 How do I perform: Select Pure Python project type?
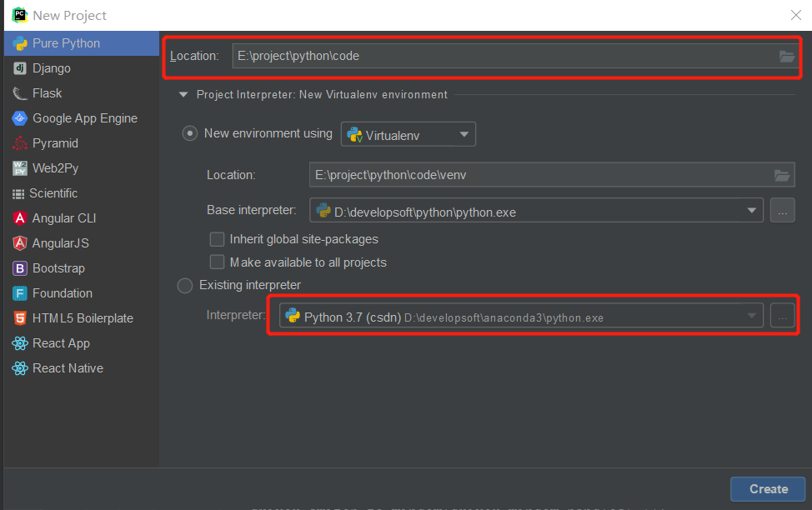pos(82,43)
